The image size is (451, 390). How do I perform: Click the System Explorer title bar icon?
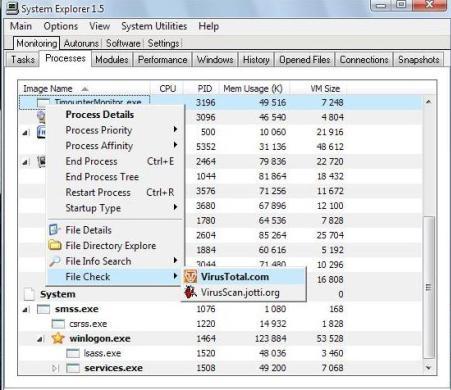tap(12, 8)
